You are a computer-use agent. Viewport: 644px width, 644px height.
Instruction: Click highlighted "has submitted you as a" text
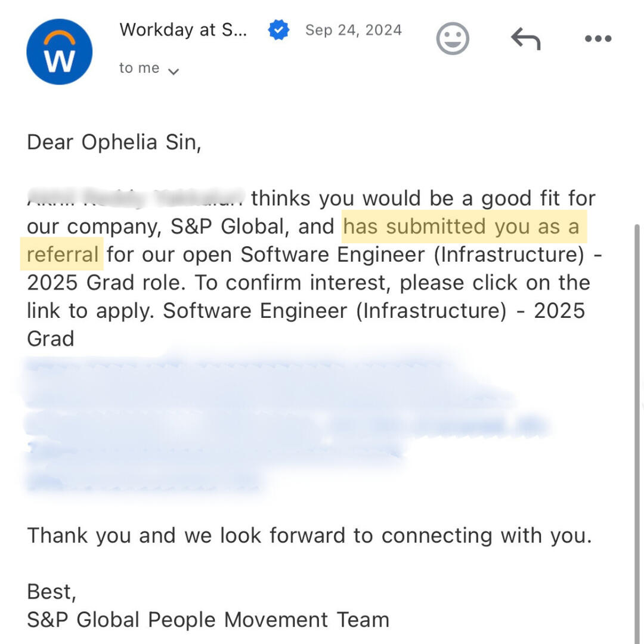tap(461, 227)
